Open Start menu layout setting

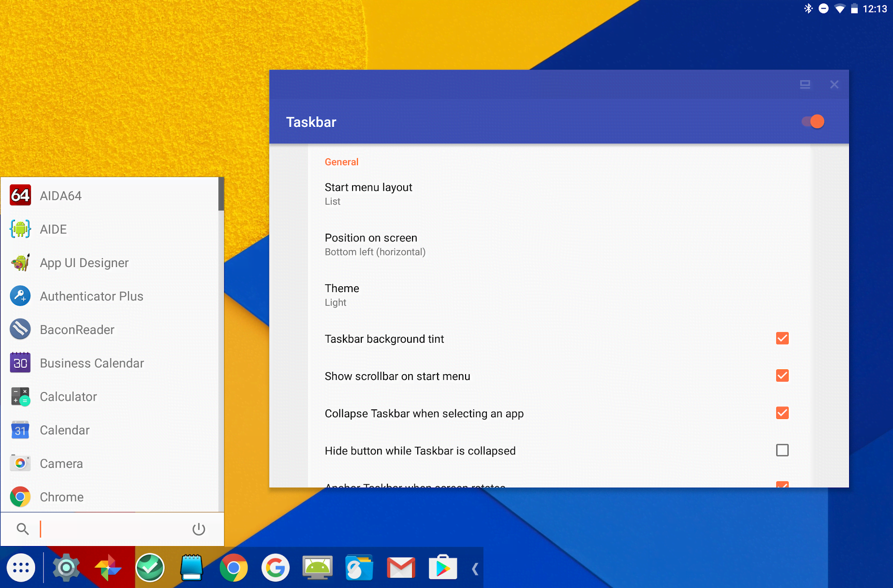click(x=559, y=194)
